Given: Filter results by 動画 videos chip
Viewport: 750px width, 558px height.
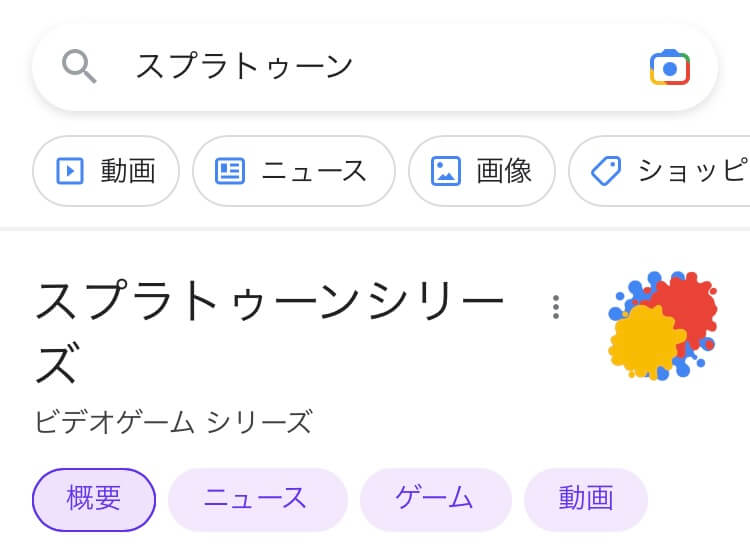Looking at the screenshot, I should coord(106,171).
